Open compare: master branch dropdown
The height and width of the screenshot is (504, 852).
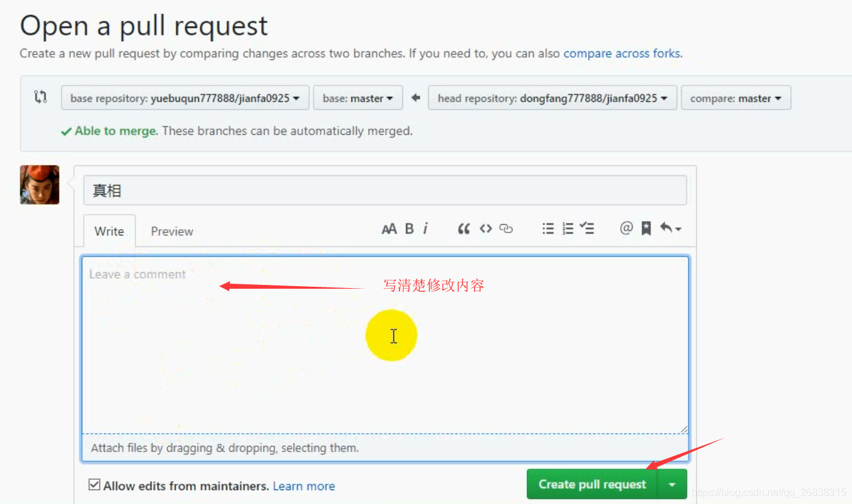(735, 98)
